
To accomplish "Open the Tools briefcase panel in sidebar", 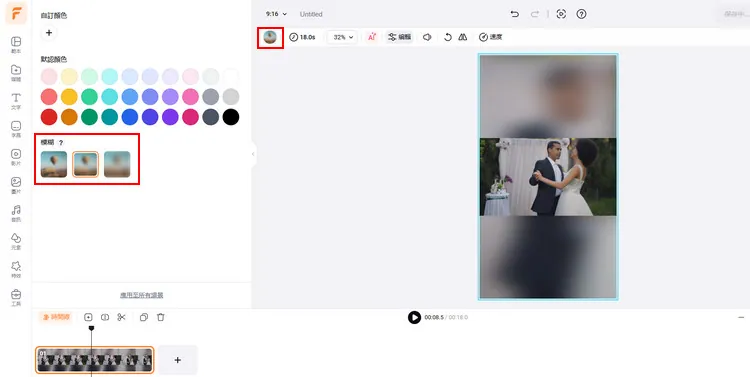I will (16, 297).
